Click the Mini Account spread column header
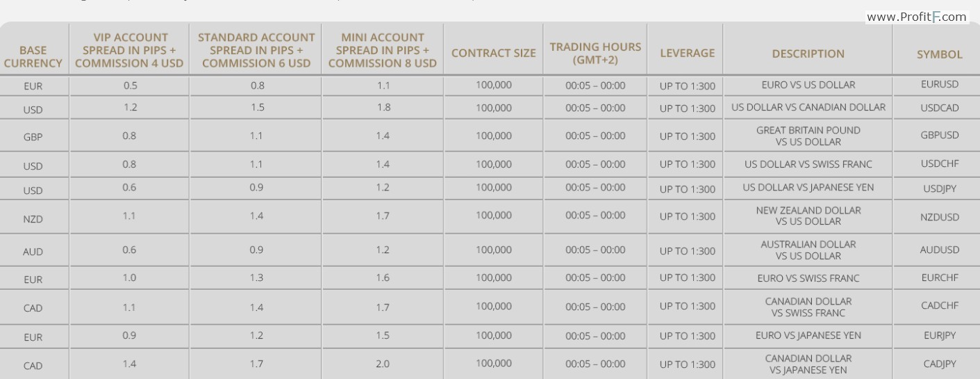Viewport: 980px width, 379px height. point(383,50)
